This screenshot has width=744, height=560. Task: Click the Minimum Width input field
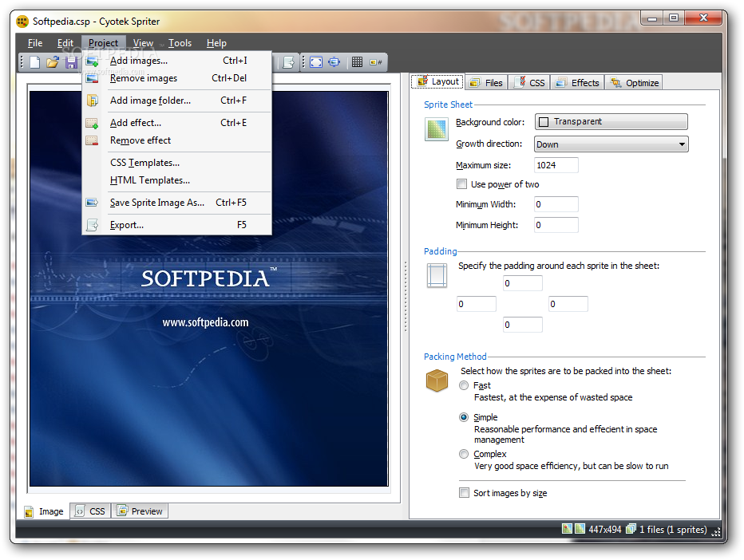(x=556, y=204)
